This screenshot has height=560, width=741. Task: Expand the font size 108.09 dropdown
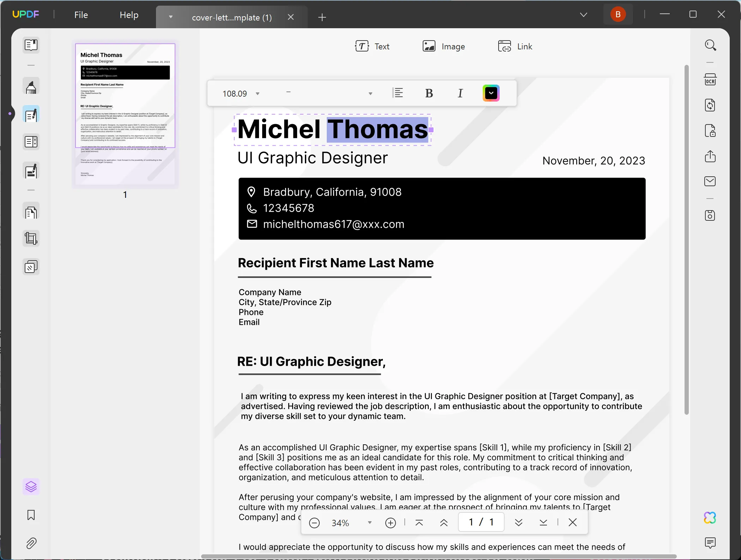click(x=258, y=94)
